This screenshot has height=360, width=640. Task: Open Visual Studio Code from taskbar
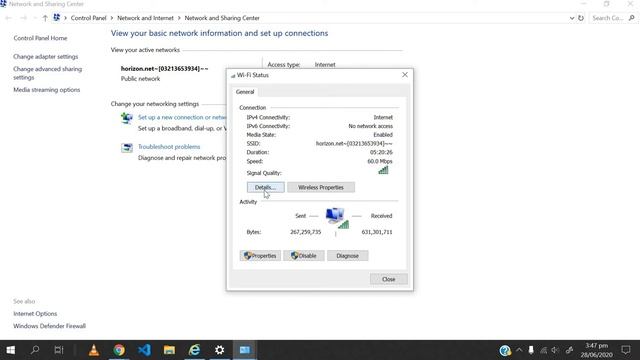click(x=144, y=350)
